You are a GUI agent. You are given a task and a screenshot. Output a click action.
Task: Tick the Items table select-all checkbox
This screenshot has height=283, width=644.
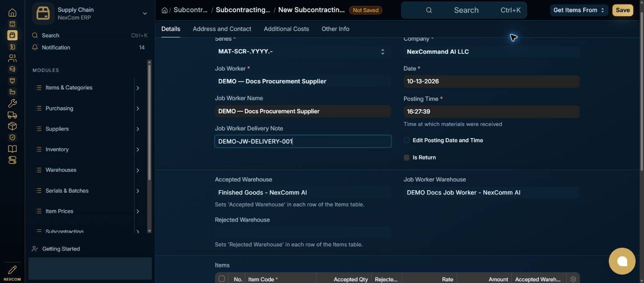(222, 279)
